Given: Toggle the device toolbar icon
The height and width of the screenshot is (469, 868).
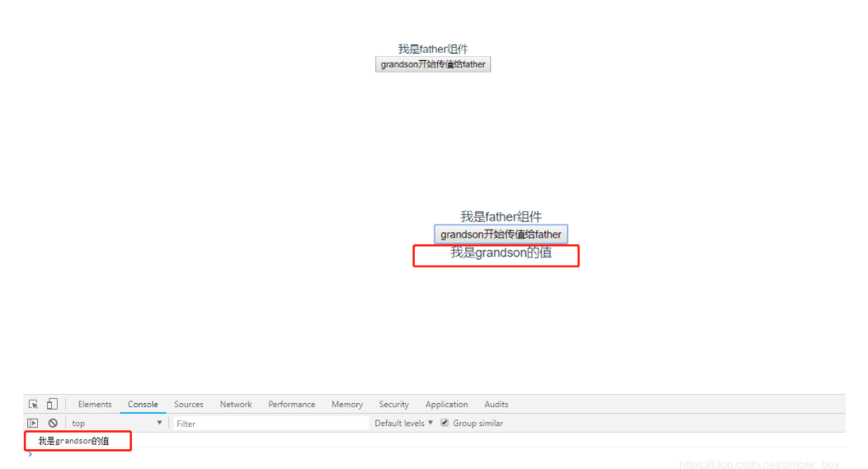Looking at the screenshot, I should [x=52, y=404].
